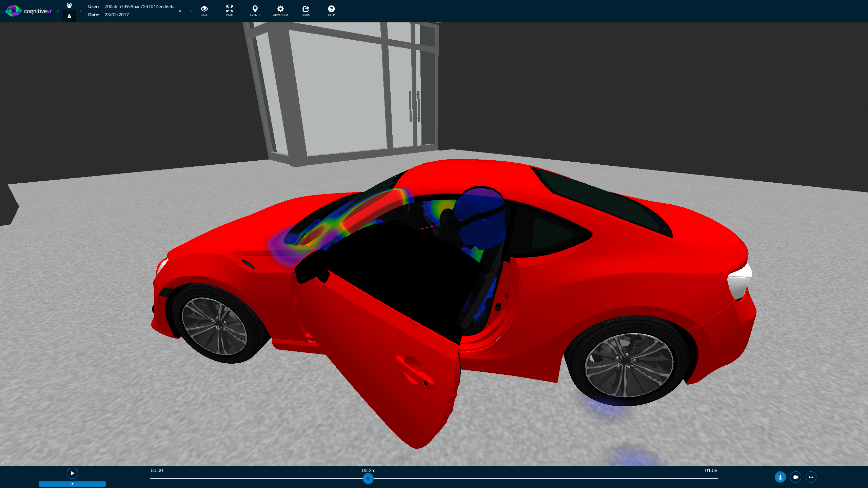Screen dimensions: 868x488
Task: Click the Share icon
Action: coord(306,11)
